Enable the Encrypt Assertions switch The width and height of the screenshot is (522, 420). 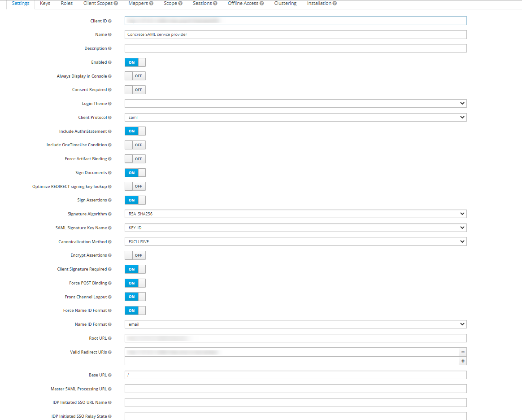coord(135,255)
